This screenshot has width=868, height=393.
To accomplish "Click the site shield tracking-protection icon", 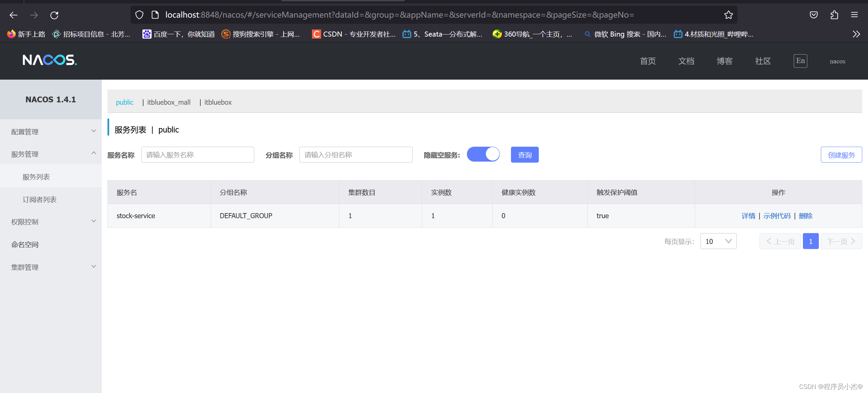I will 139,15.
